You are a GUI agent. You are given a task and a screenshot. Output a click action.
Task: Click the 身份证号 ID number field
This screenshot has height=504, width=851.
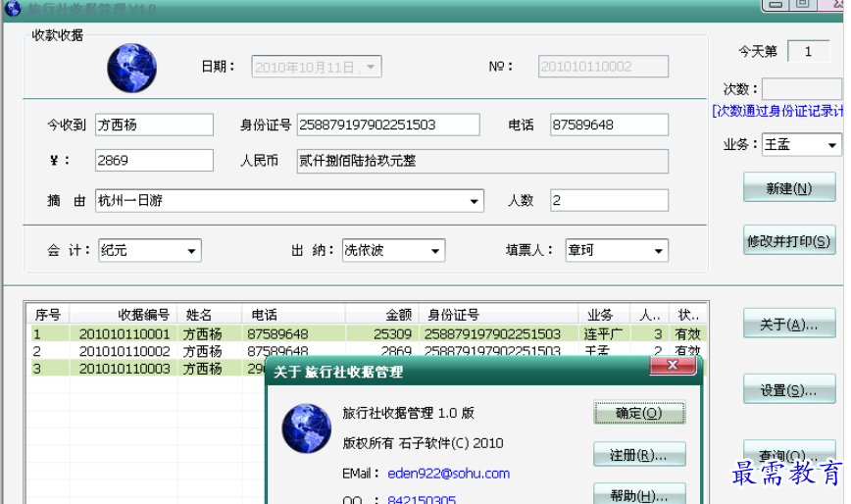coord(388,125)
